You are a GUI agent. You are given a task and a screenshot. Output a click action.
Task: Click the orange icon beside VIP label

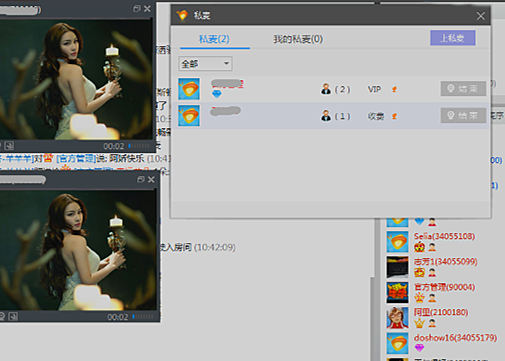[x=394, y=89]
